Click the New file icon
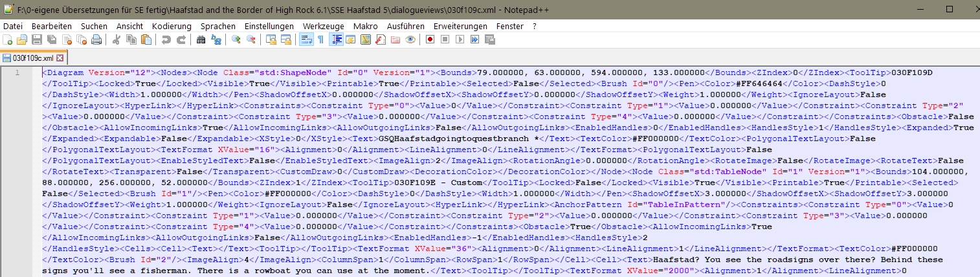This screenshot has width=980, height=277. (7, 39)
